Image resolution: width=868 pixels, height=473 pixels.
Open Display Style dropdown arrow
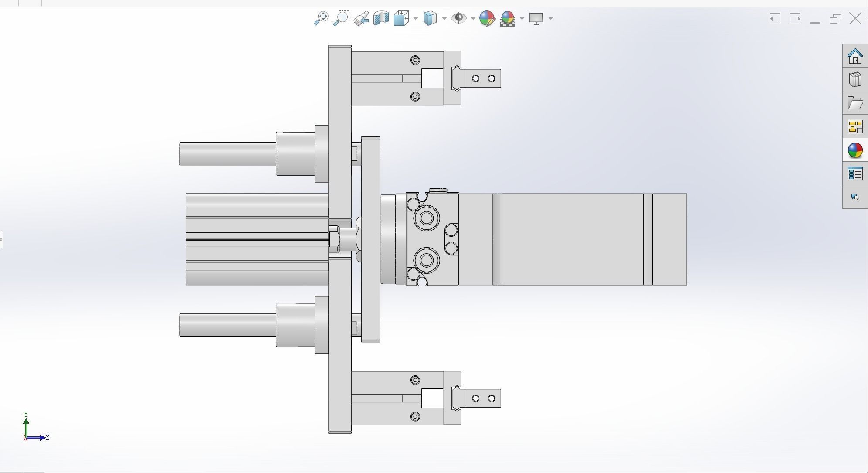coord(444,18)
